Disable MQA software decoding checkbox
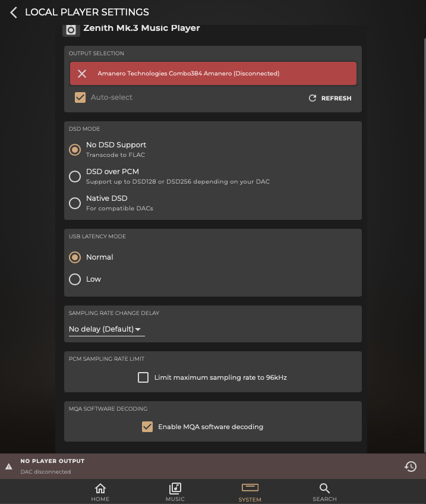Image resolution: width=426 pixels, height=504 pixels. point(147,427)
